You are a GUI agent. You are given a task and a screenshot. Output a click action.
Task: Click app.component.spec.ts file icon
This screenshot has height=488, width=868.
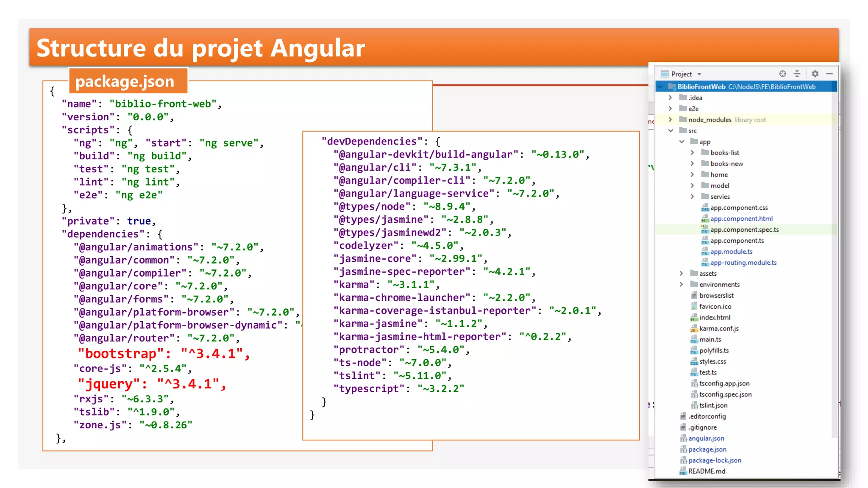click(x=705, y=230)
